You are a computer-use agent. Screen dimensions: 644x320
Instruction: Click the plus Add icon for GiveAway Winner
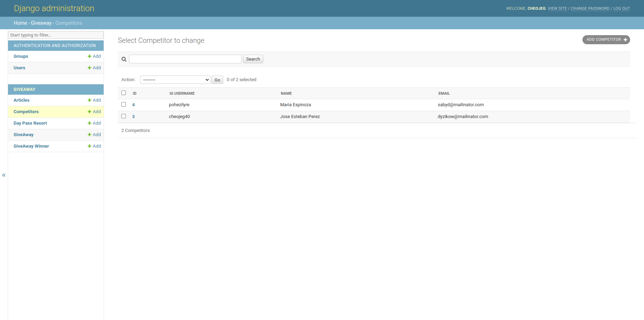89,146
